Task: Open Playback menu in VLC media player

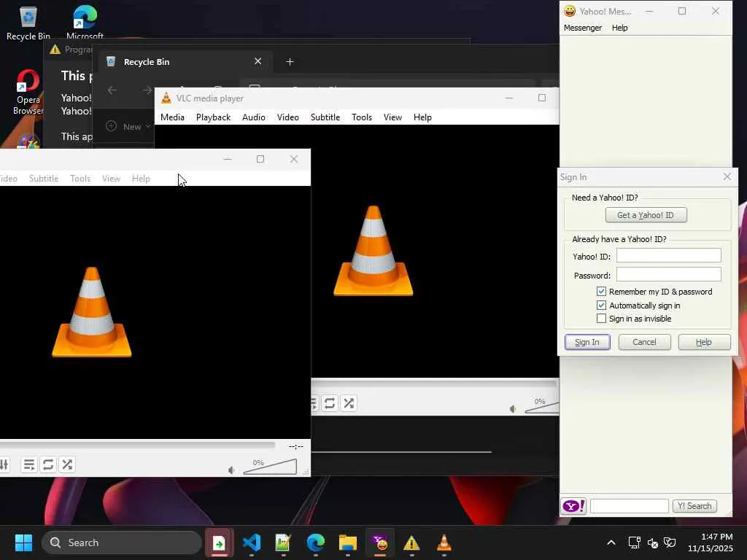Action: point(213,117)
